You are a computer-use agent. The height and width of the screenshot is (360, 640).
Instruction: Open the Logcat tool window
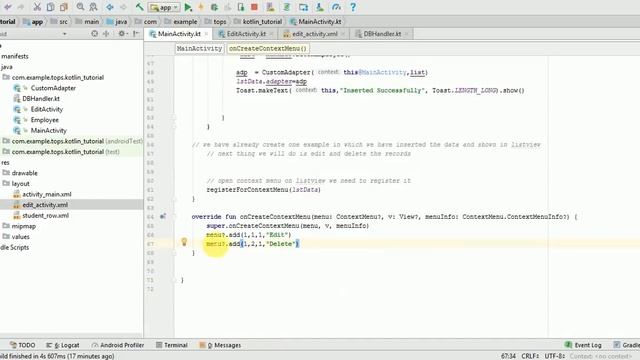tap(62, 345)
